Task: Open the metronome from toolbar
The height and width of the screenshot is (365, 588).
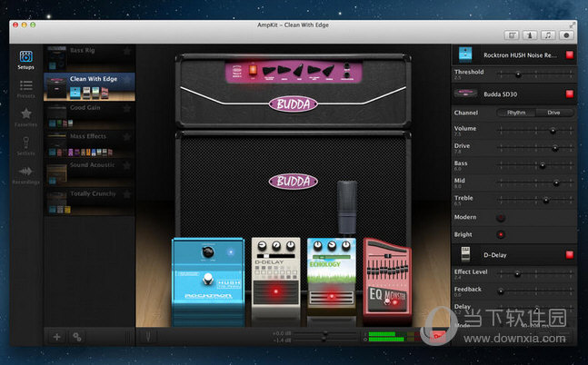Action: tap(530, 35)
